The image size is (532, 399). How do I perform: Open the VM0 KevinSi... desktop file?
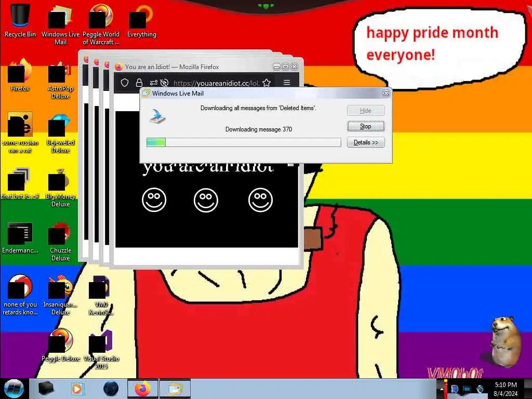click(x=101, y=295)
